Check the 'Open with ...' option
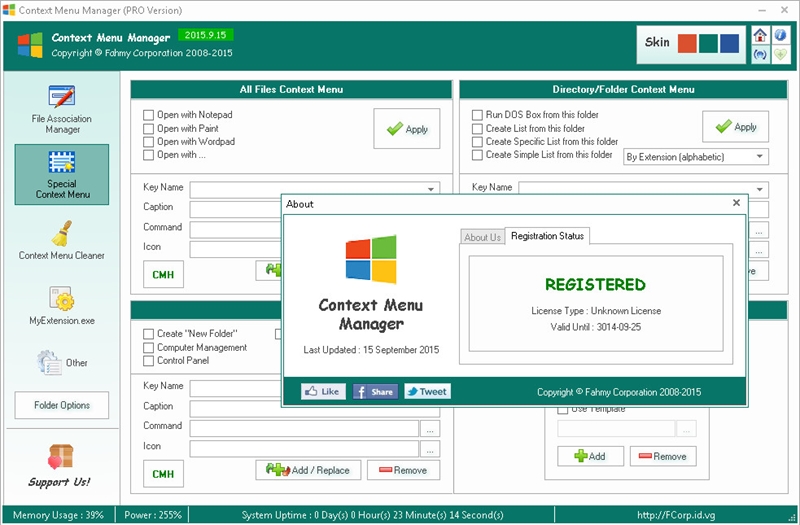 pos(148,155)
